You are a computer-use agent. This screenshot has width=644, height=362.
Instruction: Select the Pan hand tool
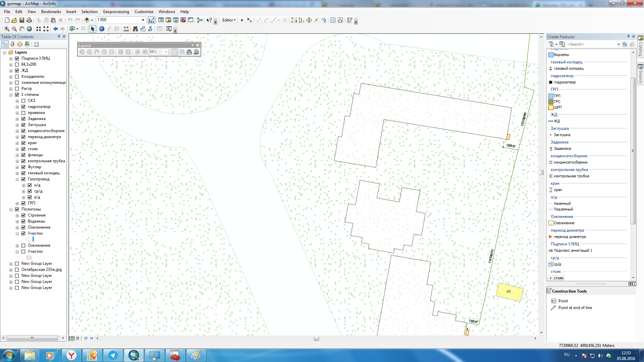[22, 29]
